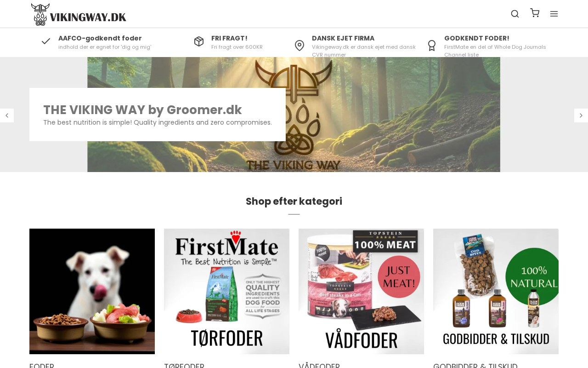Click the free shipping box icon
The image size is (588, 368).
(x=199, y=41)
